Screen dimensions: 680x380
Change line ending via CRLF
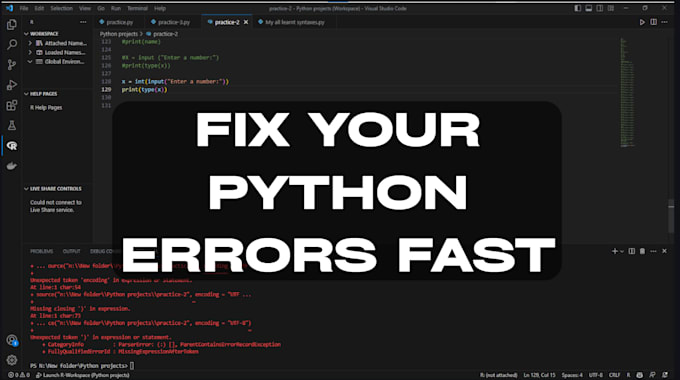coord(614,375)
